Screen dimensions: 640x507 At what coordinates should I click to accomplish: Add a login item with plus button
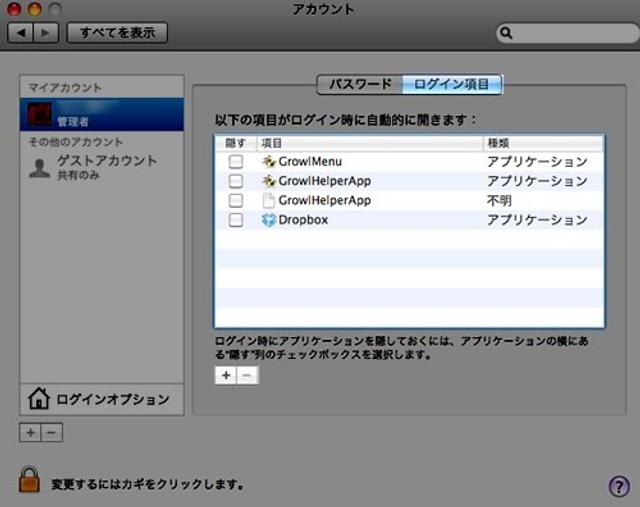tap(226, 375)
